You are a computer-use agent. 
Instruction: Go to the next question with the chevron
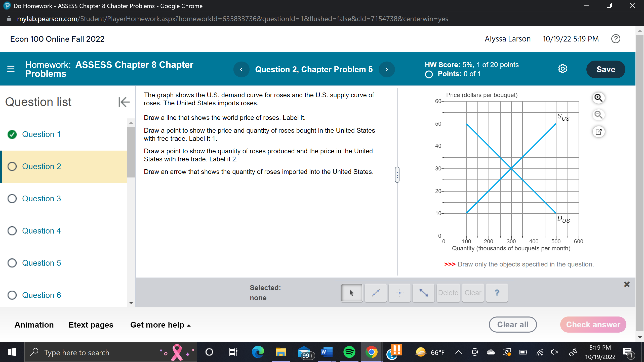[387, 69]
